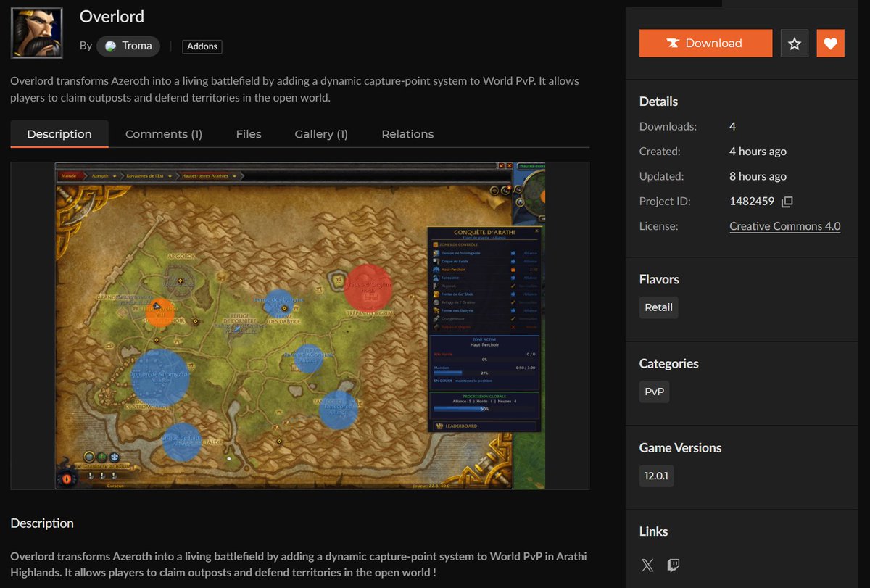
Task: Click the Overlord project title
Action: point(112,17)
